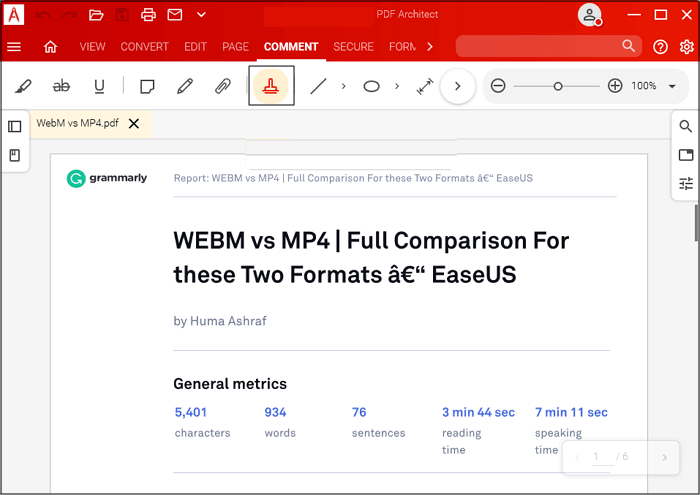Click the 'Report: WEBM vs MP4' header line

pos(353,179)
